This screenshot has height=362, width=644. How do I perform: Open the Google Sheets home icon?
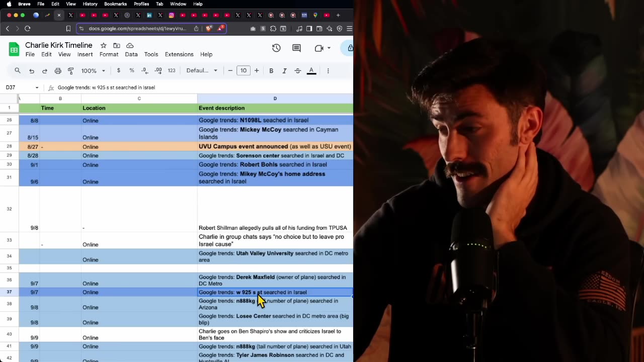click(x=14, y=49)
